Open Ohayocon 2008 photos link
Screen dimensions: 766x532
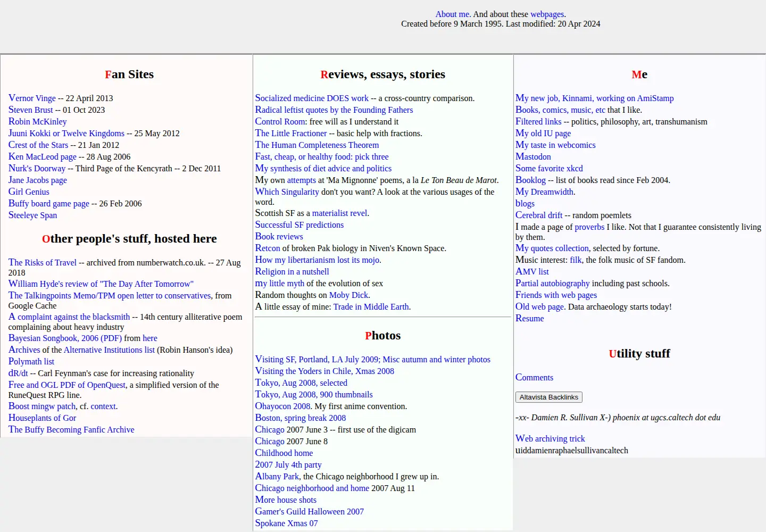click(282, 406)
